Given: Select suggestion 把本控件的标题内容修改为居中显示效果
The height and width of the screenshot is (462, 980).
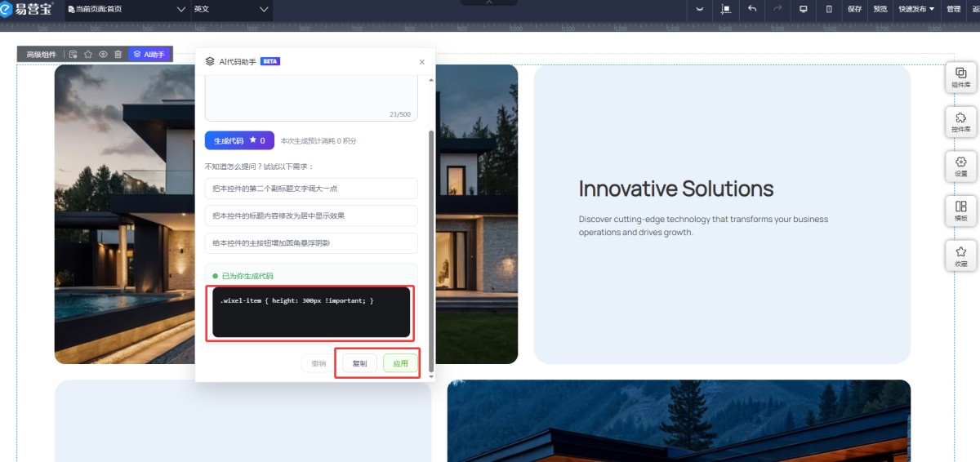Looking at the screenshot, I should [311, 215].
